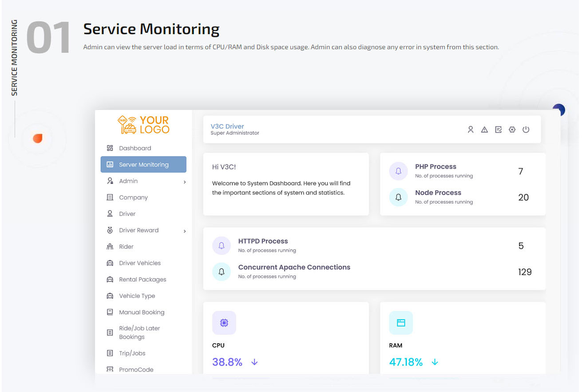This screenshot has width=582, height=392.
Task: Click the HTTPD Process bell icon
Action: [221, 245]
